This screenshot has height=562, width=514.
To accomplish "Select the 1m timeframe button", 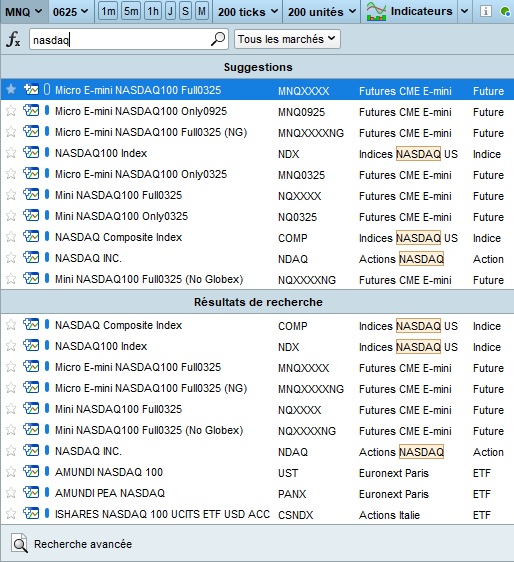I will [108, 11].
